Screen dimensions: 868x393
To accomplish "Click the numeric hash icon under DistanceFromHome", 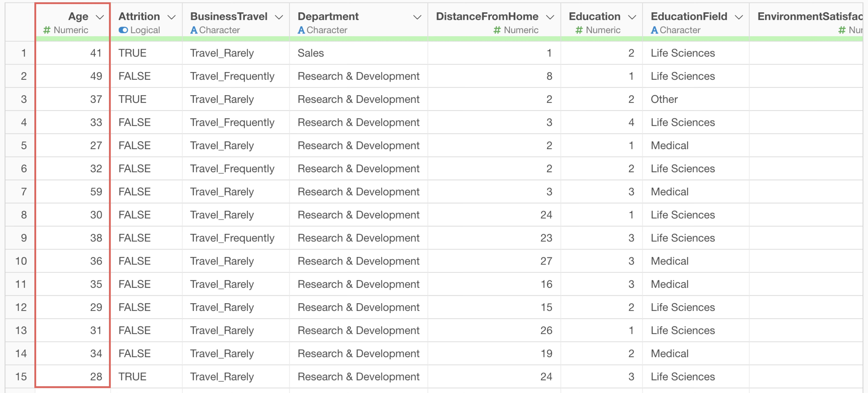I will click(x=497, y=30).
